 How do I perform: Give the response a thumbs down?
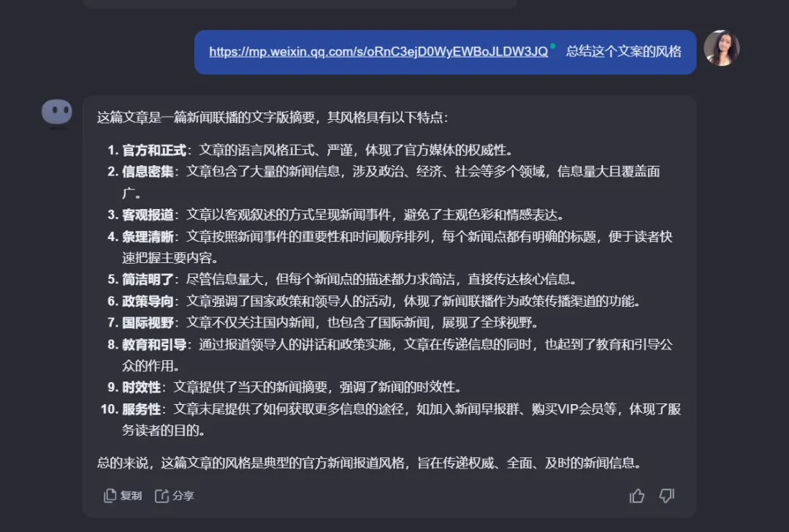[x=667, y=495]
